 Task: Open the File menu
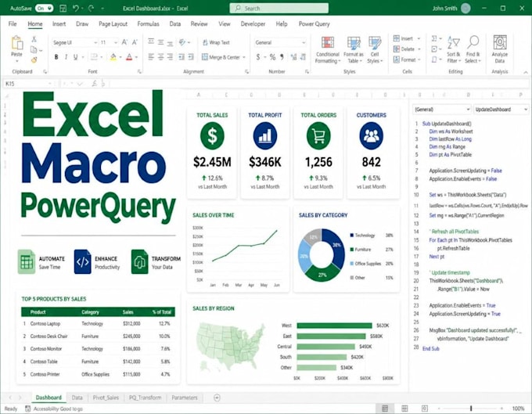pyautogui.click(x=13, y=23)
